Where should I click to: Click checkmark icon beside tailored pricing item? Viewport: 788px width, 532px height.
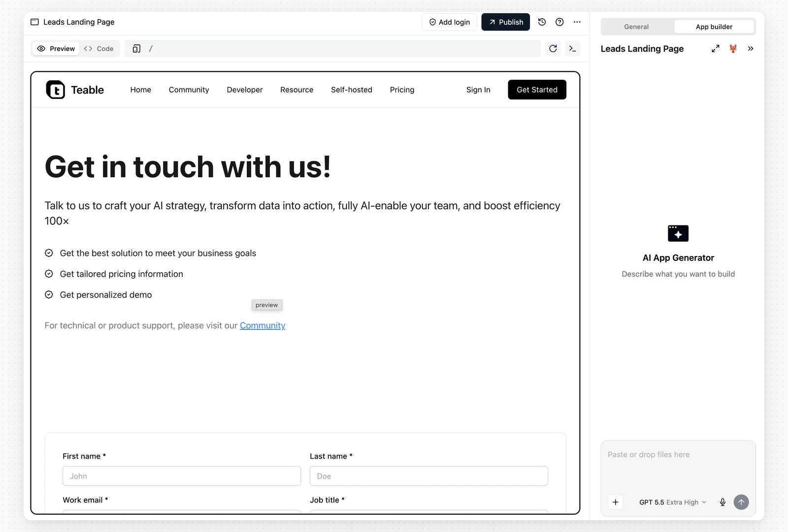click(49, 274)
